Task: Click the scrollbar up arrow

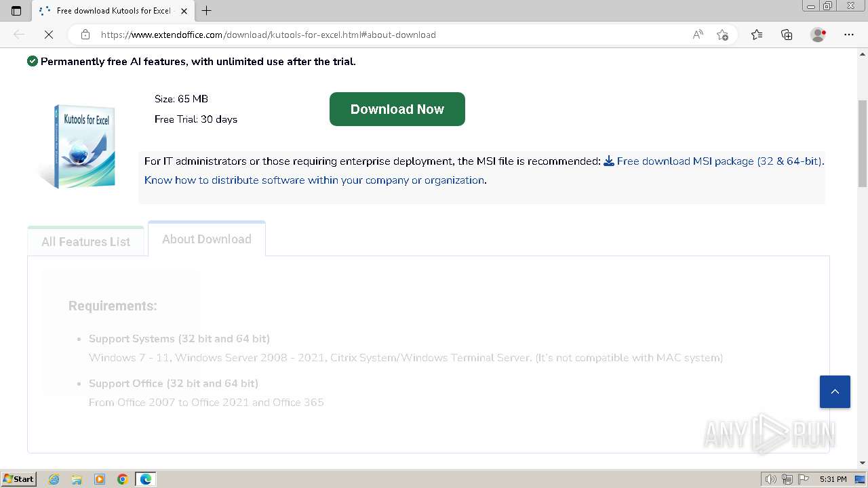Action: click(863, 54)
